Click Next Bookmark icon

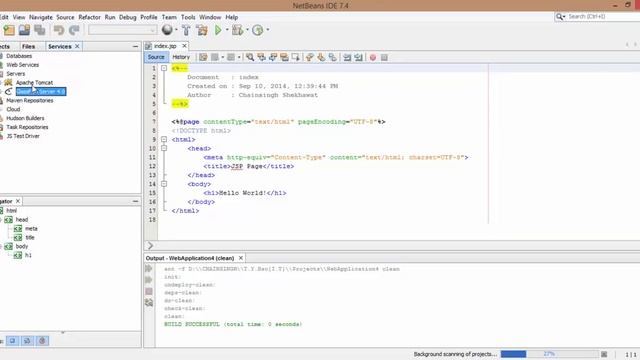coord(321,58)
